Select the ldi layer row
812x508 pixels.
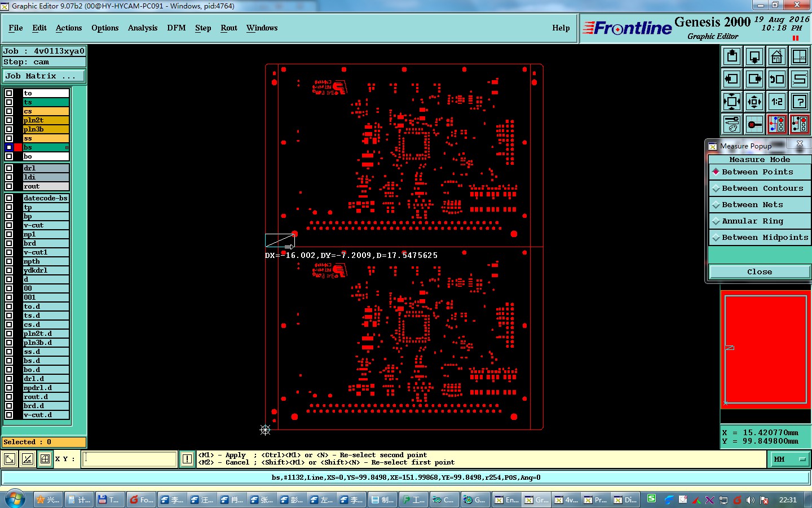[46, 177]
